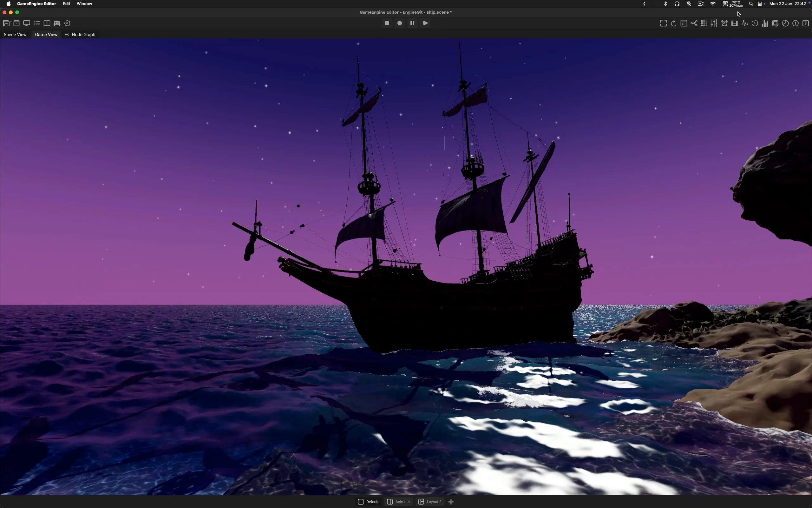The height and width of the screenshot is (508, 812).
Task: Click the alarm clock icon
Action: (724, 23)
